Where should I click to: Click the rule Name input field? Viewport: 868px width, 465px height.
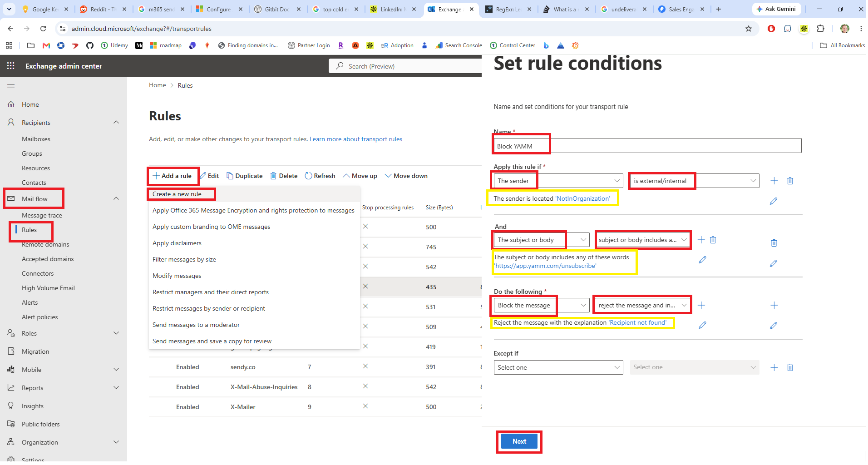click(647, 146)
